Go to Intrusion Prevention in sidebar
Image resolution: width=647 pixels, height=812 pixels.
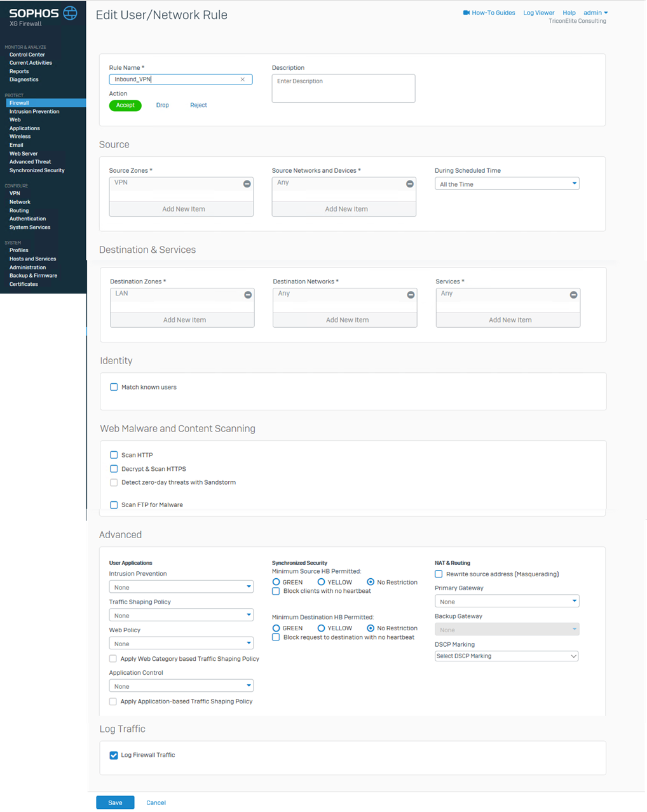(34, 112)
